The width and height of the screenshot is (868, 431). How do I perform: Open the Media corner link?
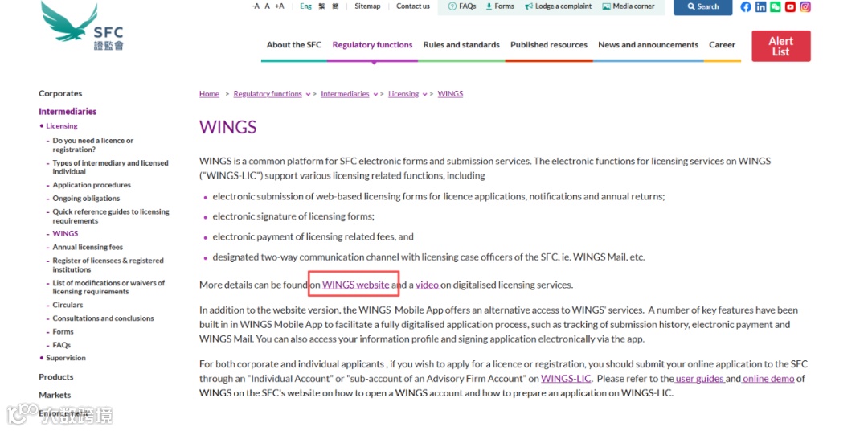pos(628,6)
